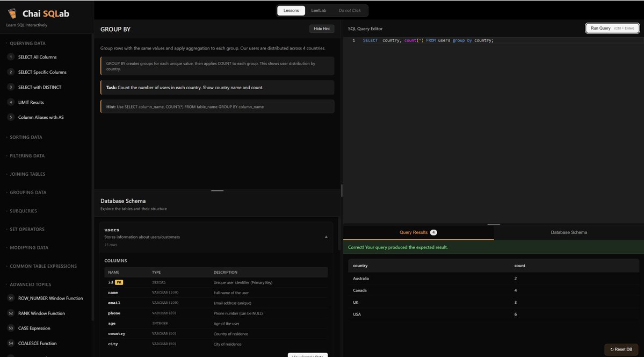Click the 'count' results column header
This screenshot has width=644, height=357.
click(x=519, y=266)
